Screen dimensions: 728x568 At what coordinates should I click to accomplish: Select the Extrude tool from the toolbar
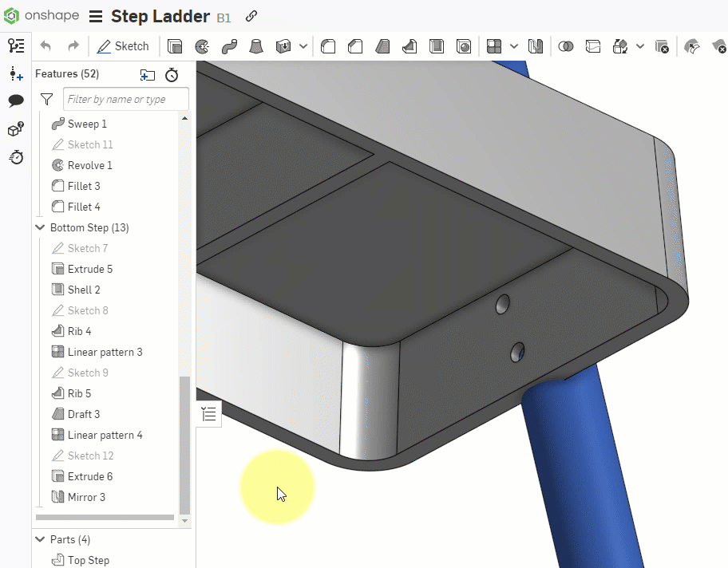coord(175,46)
